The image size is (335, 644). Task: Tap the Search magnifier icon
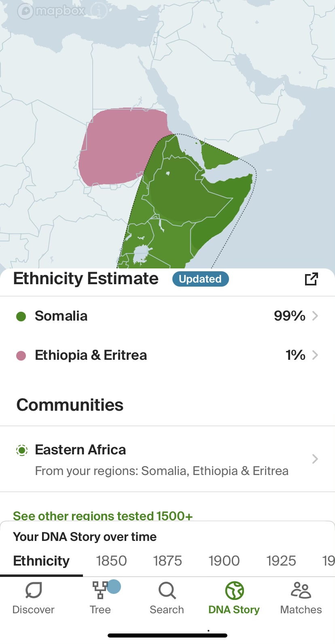(x=167, y=591)
